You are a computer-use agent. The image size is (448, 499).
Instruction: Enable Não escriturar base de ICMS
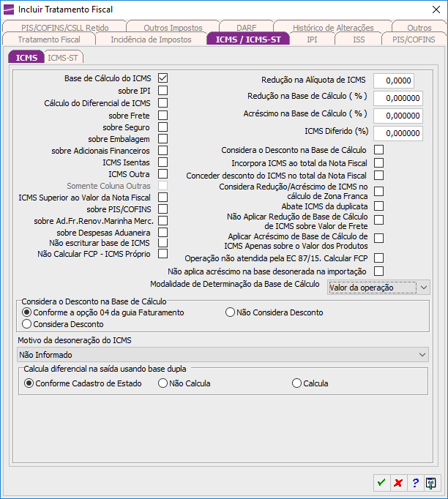click(x=163, y=243)
